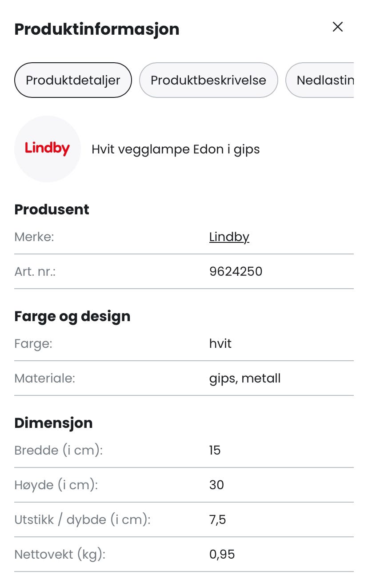The width and height of the screenshot is (368, 588).
Task: Click the article number 9624250
Action: [236, 271]
